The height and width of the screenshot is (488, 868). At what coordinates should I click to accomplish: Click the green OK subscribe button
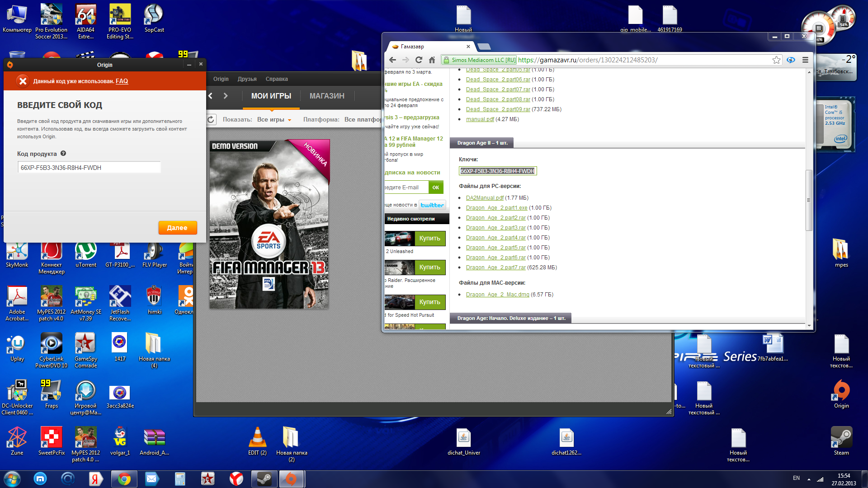[x=436, y=187]
